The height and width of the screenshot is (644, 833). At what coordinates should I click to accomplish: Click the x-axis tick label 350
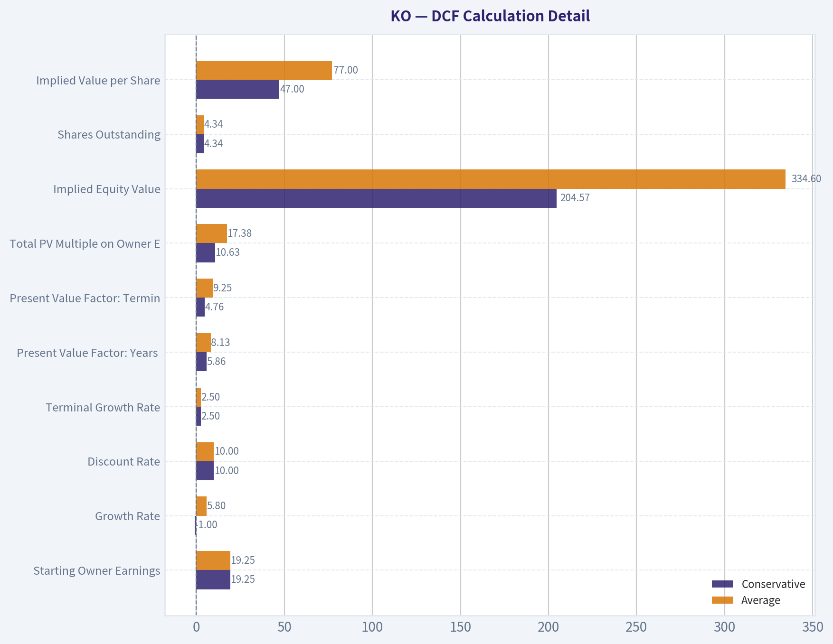click(x=813, y=627)
